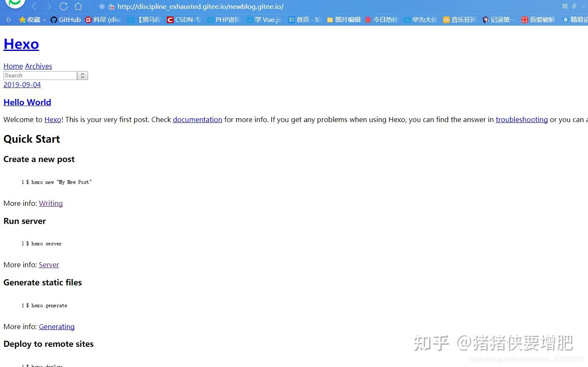
Task: Click inside the Search input box
Action: click(40, 75)
